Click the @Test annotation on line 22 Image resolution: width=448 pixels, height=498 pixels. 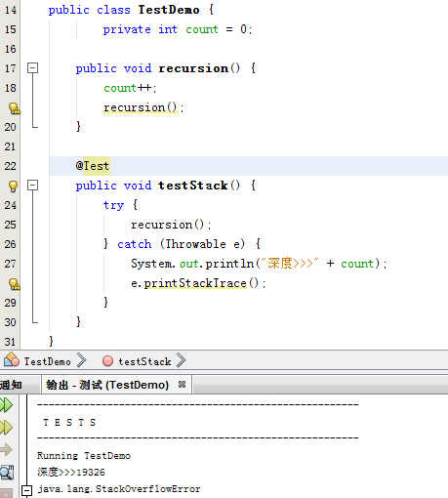click(93, 166)
